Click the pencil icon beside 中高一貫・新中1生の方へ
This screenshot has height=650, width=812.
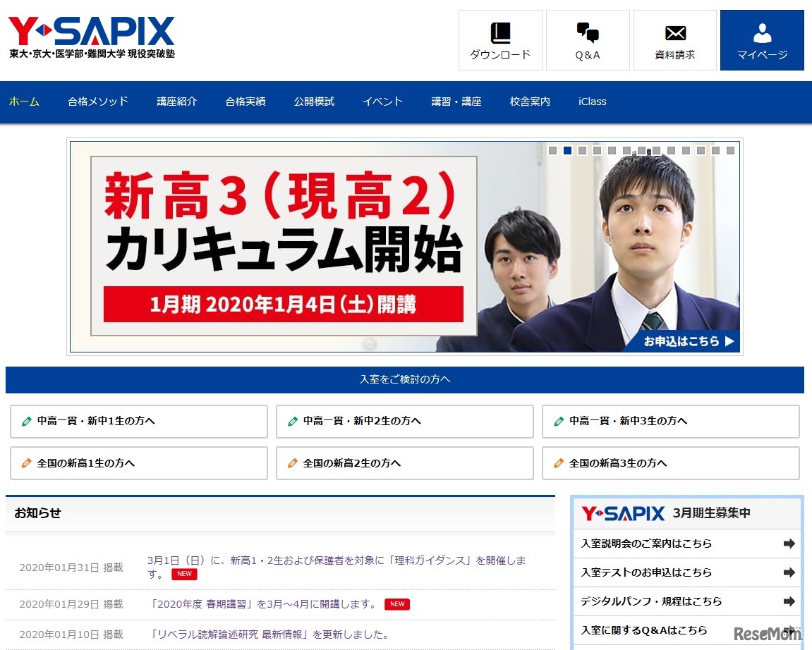(x=27, y=422)
